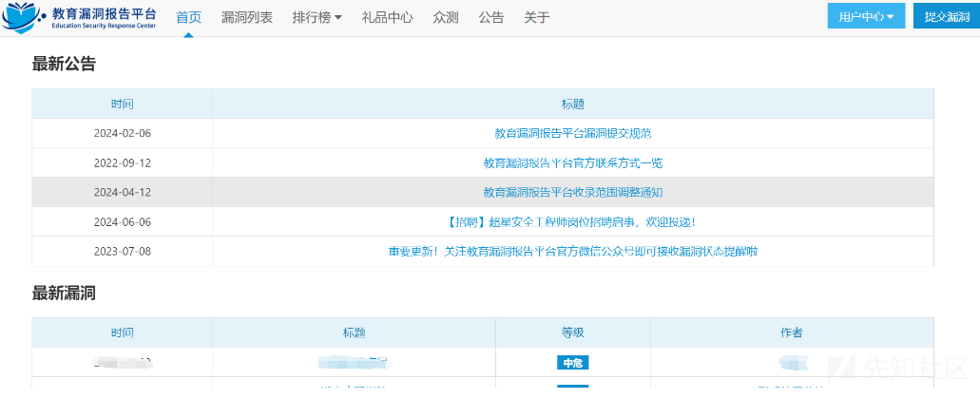The width and height of the screenshot is (980, 399).
Task: Open the 首页 navigation tab
Action: 189,17
